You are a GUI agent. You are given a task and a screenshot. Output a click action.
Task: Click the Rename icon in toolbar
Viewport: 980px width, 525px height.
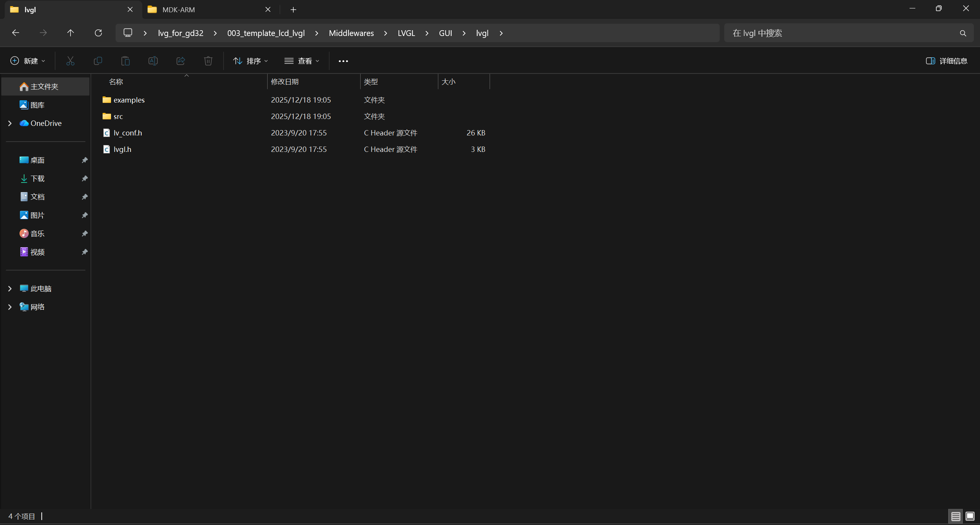pos(153,61)
